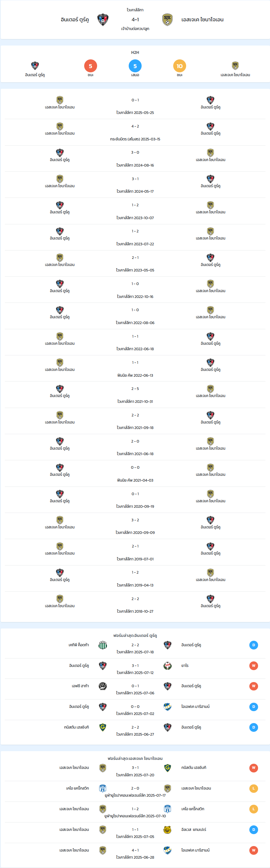Click the H2H section heading
The width and height of the screenshot is (270, 868).
coord(135,53)
